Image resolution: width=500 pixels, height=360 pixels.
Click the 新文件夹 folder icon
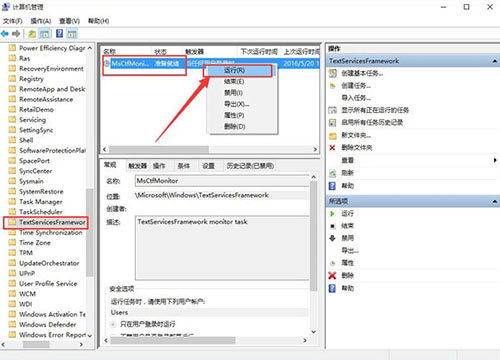click(333, 135)
